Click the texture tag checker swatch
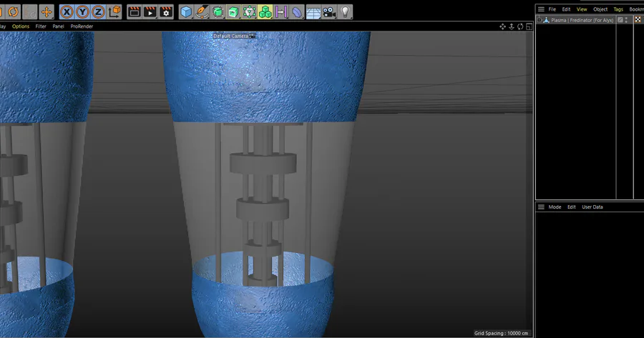The image size is (644, 338). point(638,20)
